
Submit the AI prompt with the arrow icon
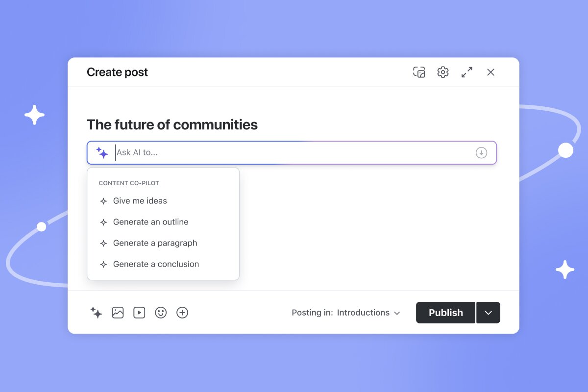click(481, 152)
